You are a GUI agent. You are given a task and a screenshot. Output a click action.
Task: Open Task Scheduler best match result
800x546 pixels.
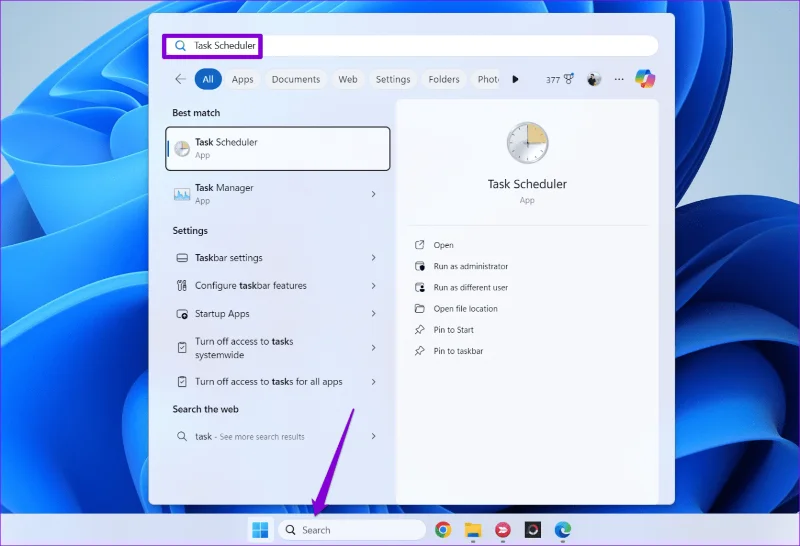278,148
